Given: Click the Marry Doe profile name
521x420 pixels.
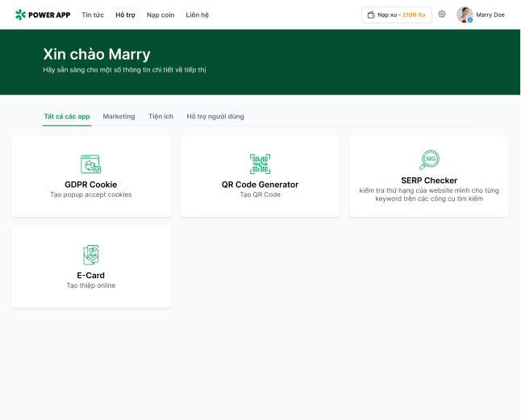Looking at the screenshot, I should click(490, 15).
